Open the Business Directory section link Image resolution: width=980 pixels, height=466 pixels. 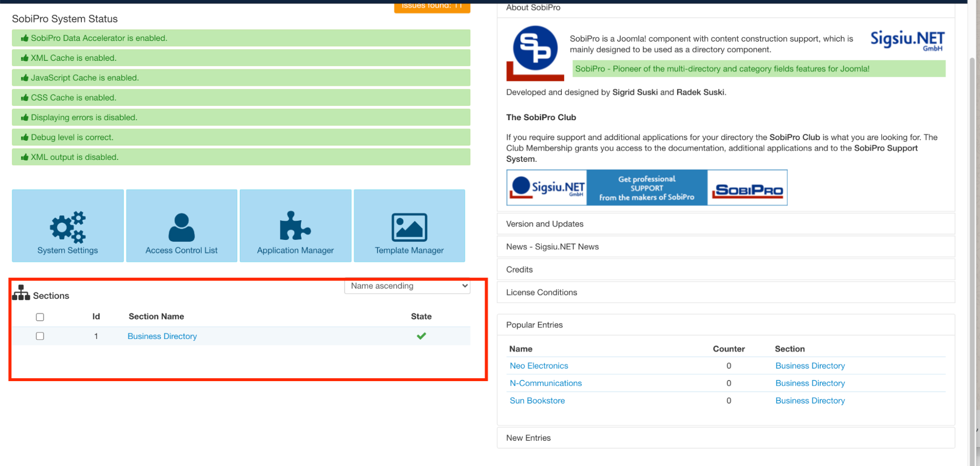[162, 336]
